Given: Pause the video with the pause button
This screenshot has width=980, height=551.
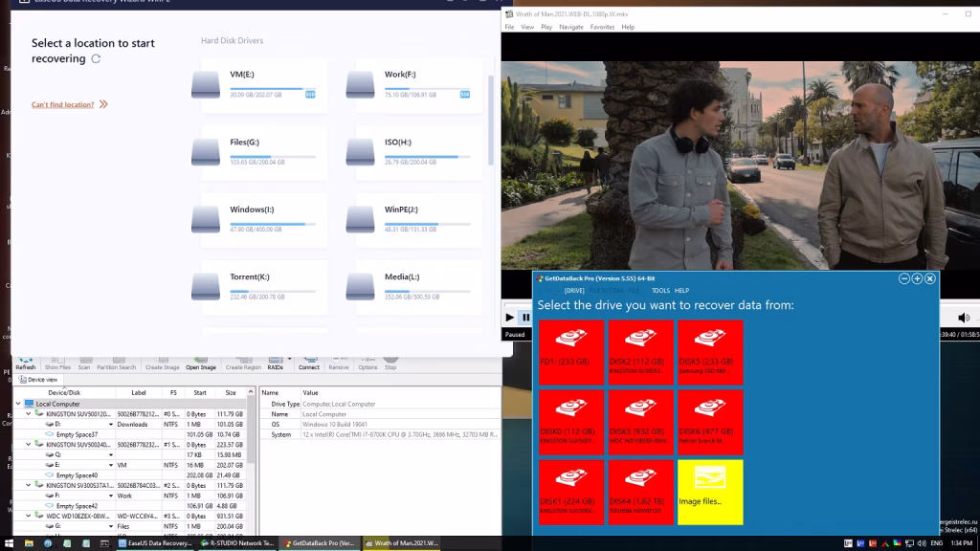Looking at the screenshot, I should click(526, 318).
